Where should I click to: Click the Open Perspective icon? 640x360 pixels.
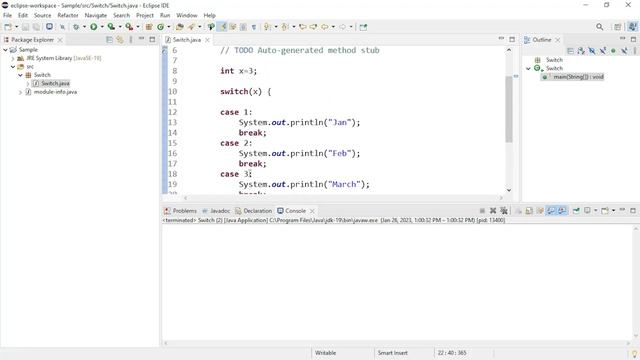(618, 27)
